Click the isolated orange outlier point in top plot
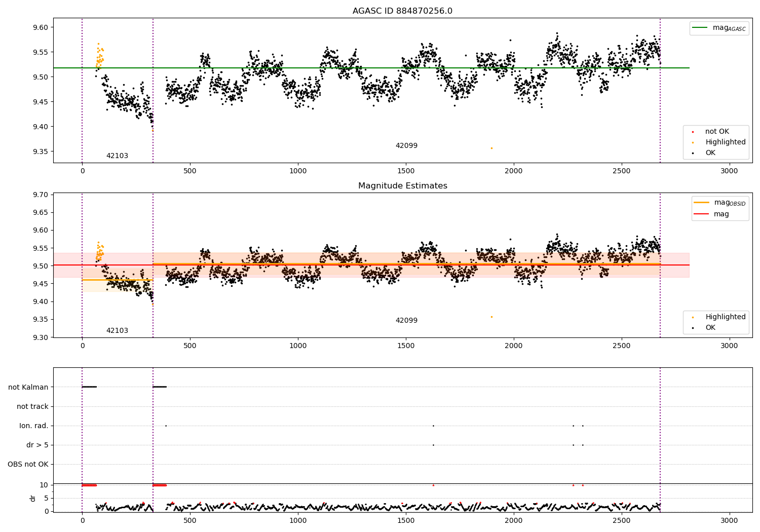Screen dimensions: 760x532 (491, 148)
